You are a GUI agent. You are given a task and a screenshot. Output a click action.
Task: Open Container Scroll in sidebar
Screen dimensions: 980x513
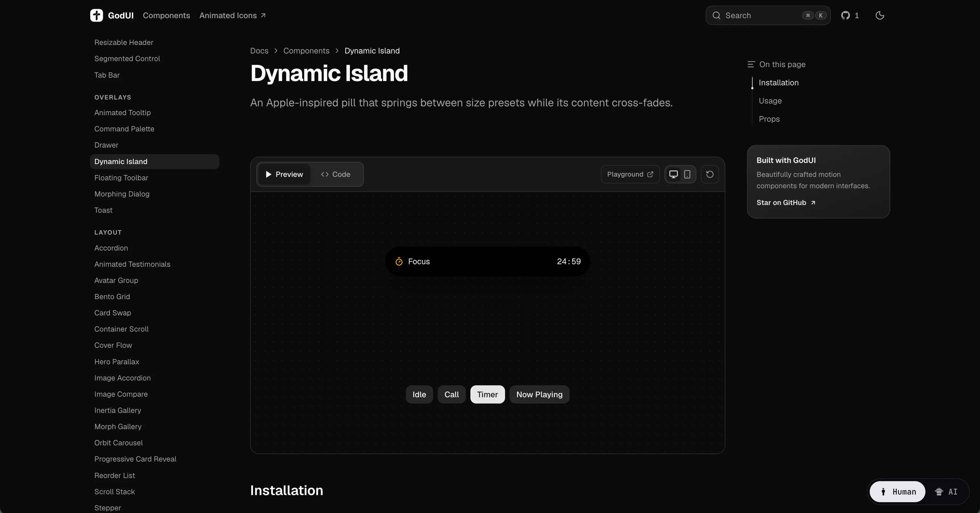[121, 329]
